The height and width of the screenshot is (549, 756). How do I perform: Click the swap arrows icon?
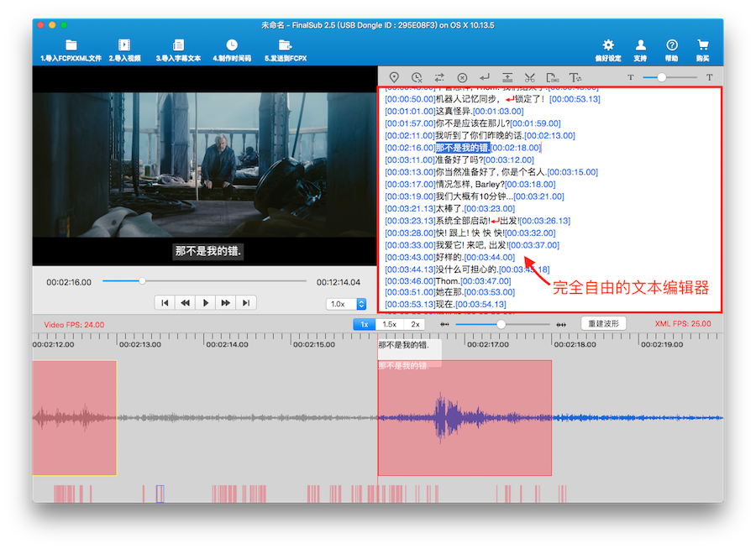click(x=439, y=77)
